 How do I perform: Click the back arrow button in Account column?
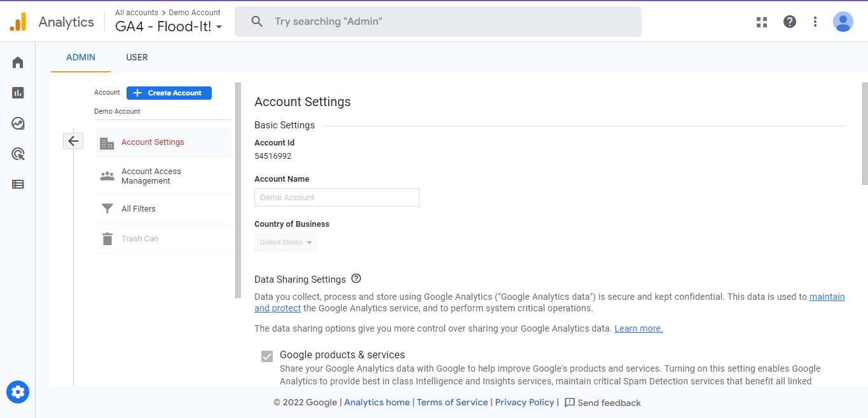pos(73,141)
